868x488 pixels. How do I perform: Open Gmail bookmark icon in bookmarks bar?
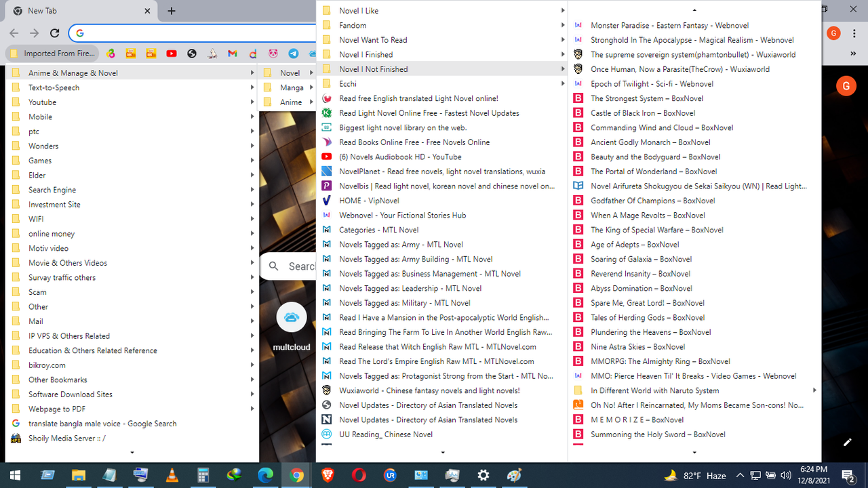(x=233, y=54)
